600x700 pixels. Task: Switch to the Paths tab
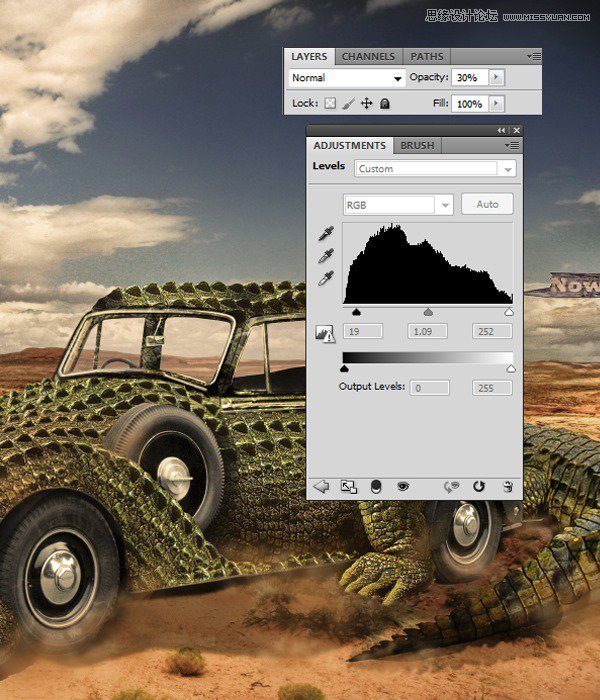427,57
